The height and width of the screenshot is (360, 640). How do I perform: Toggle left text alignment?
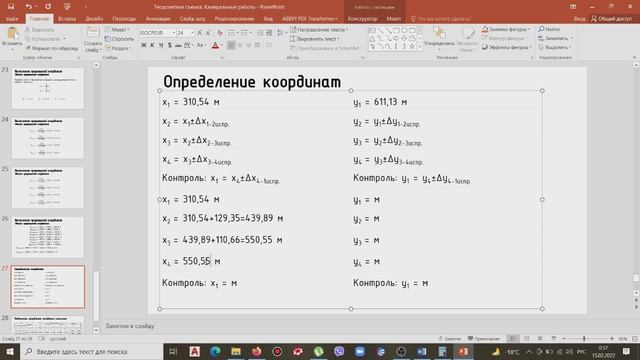point(231,45)
